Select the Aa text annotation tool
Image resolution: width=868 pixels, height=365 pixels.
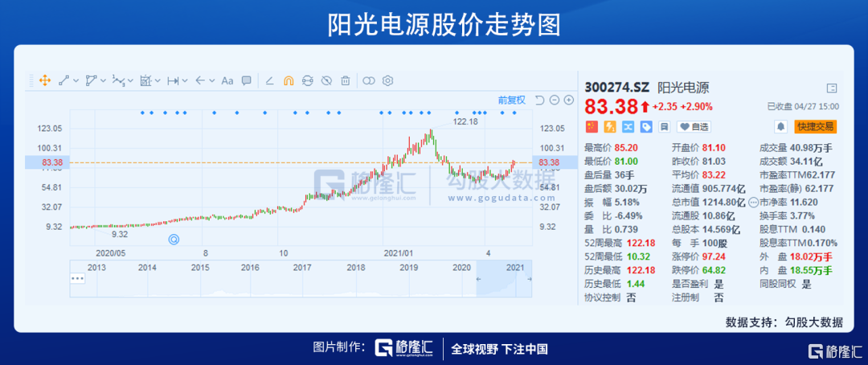[x=227, y=81]
